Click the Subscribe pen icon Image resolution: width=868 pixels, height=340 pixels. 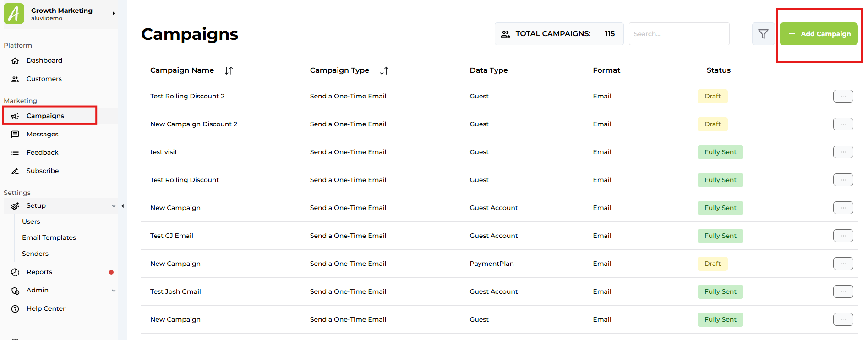pyautogui.click(x=15, y=171)
